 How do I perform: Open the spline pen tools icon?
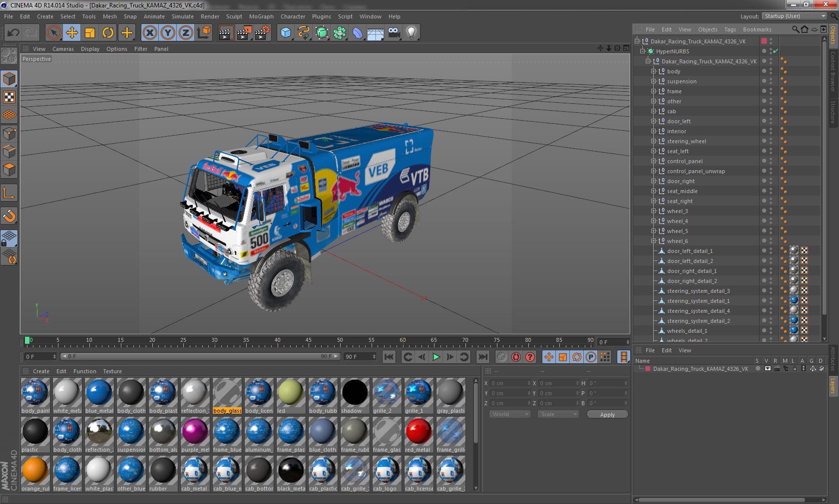(304, 33)
